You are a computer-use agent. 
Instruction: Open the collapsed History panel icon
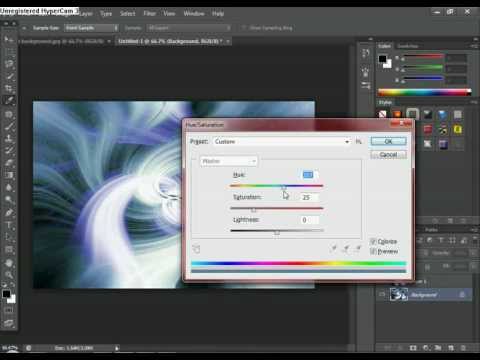tap(366, 53)
